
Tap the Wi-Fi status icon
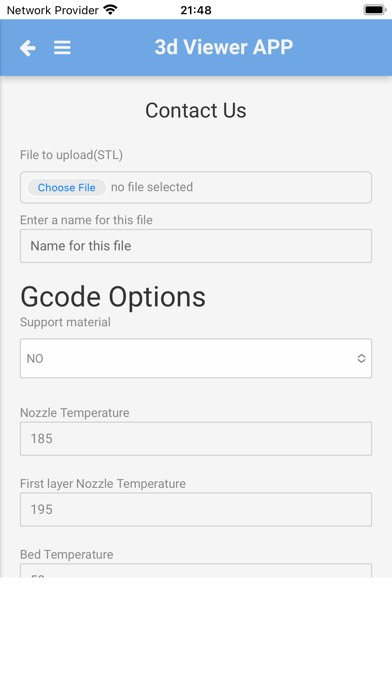110,9
